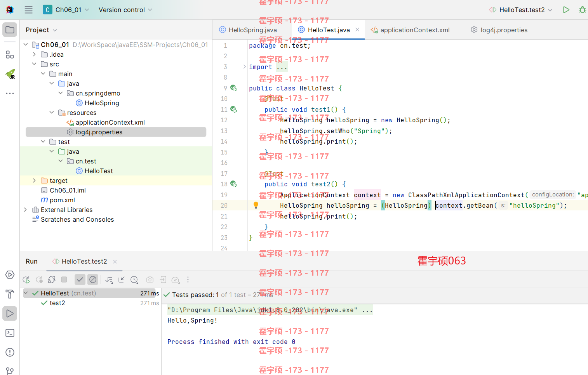Click the camera screenshot icon in Run toolbar
The width and height of the screenshot is (588, 375).
coord(150,280)
